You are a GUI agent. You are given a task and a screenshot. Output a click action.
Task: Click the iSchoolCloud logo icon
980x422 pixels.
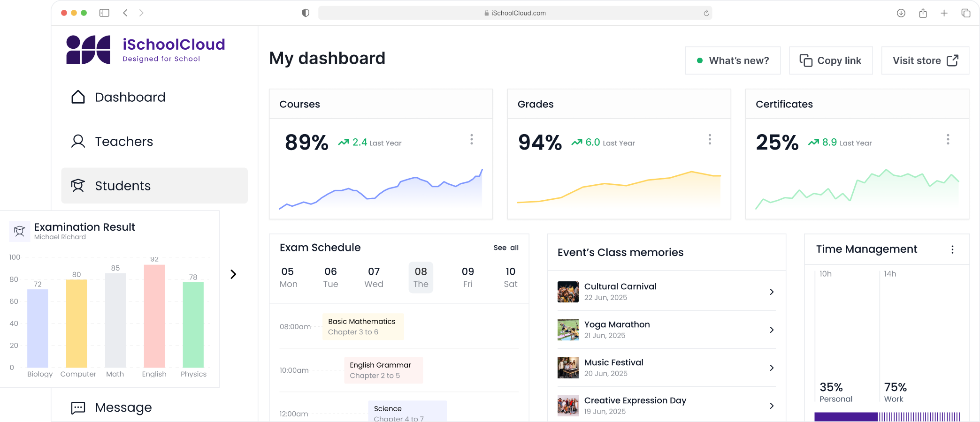coord(88,50)
